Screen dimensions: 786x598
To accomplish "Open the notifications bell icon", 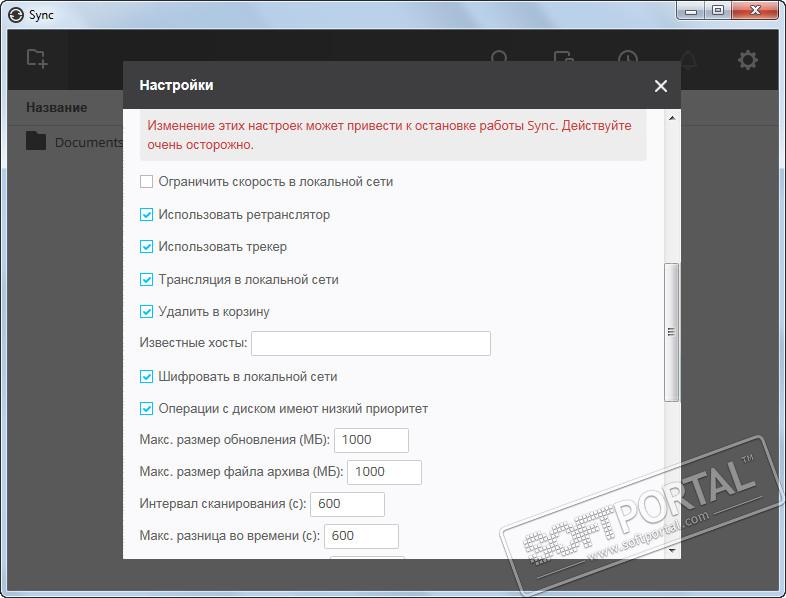I will point(689,59).
